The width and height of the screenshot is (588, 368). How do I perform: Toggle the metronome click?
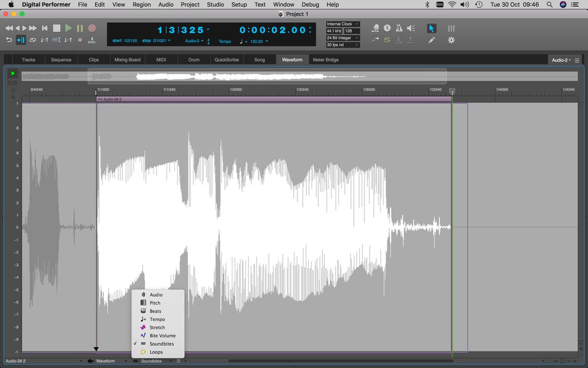click(399, 28)
